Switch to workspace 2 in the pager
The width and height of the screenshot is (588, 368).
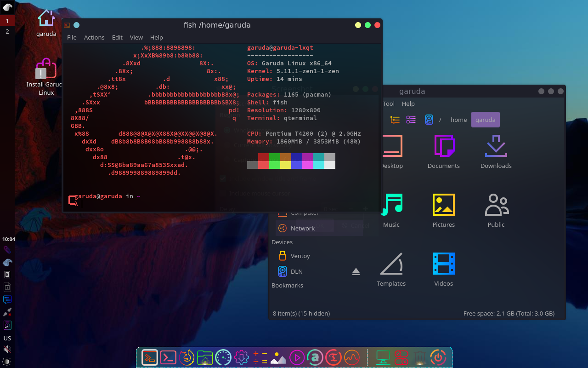pos(7,32)
